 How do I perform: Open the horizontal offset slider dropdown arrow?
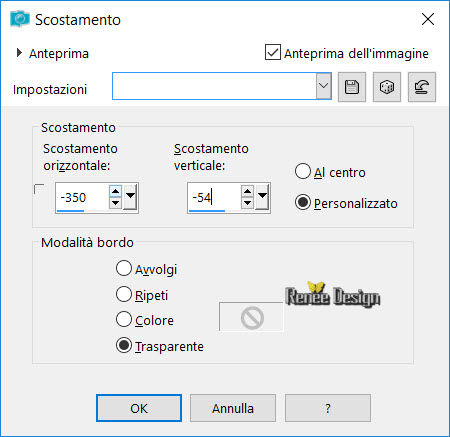130,196
